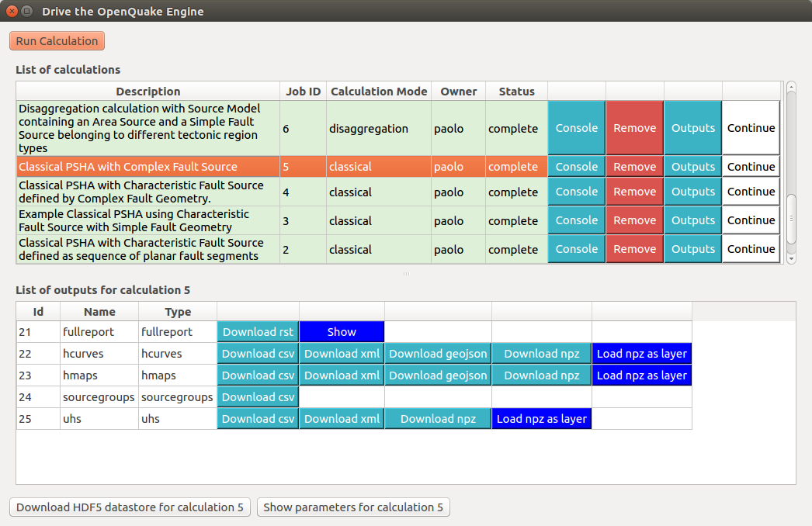The width and height of the screenshot is (812, 526).
Task: Download hcurves as csv
Action: click(x=257, y=353)
